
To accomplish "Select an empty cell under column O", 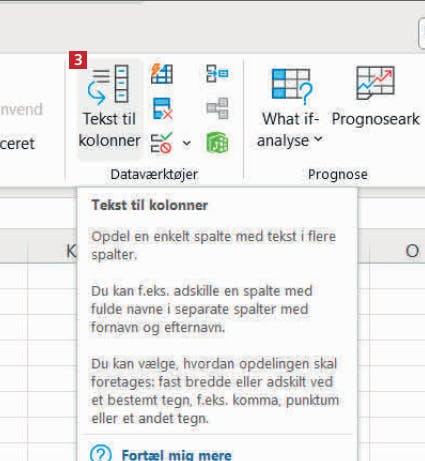I will (397, 302).
